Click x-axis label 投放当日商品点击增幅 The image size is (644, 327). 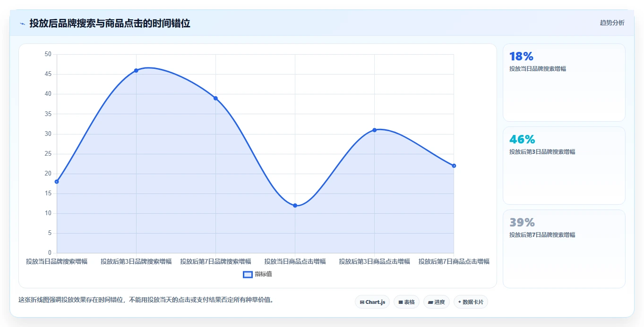pos(295,261)
